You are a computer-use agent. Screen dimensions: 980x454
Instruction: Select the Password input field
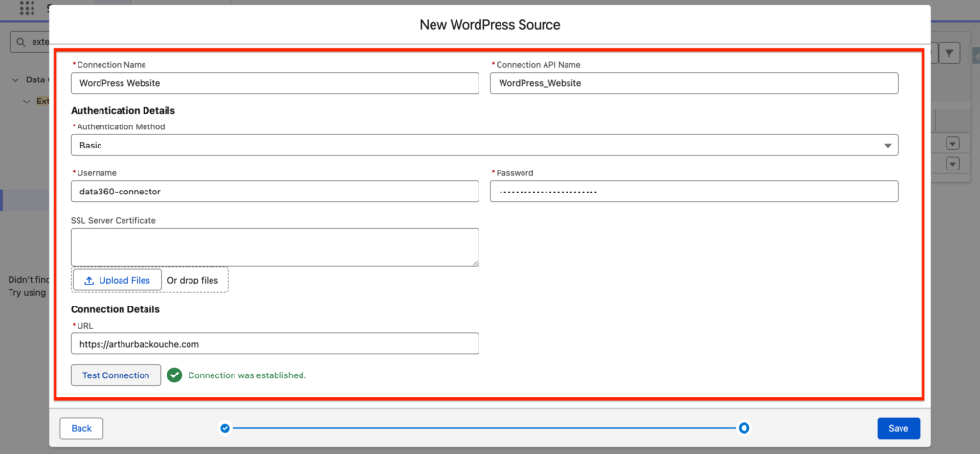693,192
